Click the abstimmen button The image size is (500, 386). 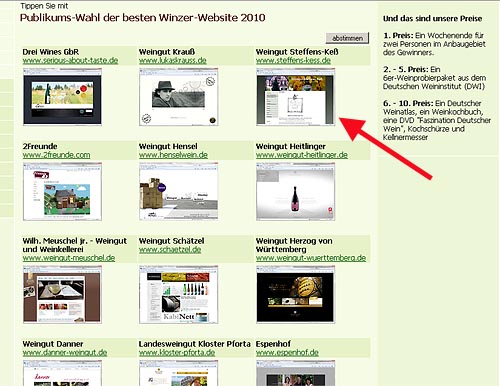[347, 38]
